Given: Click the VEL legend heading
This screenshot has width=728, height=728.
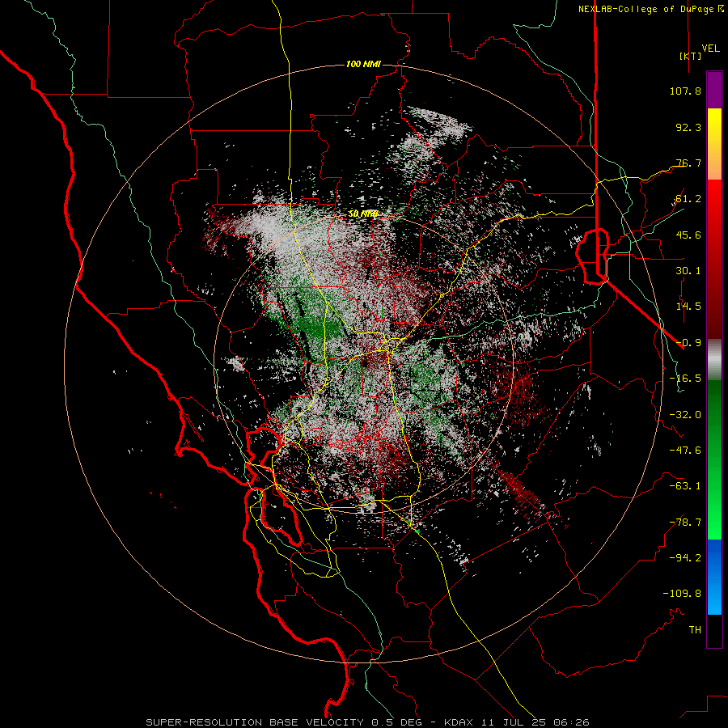Looking at the screenshot, I should pyautogui.click(x=710, y=48).
